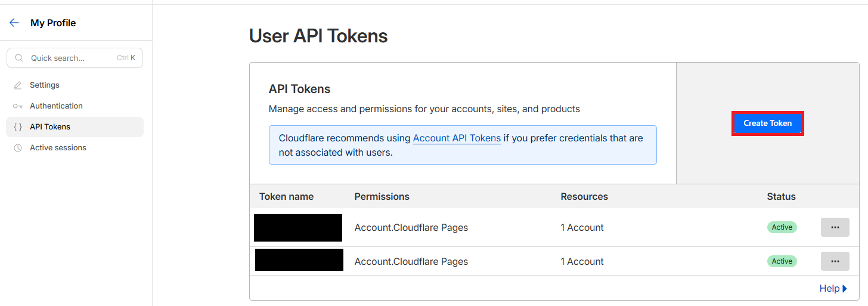Click the magnifier icon in Quick search
This screenshot has width=868, height=306.
click(x=19, y=58)
